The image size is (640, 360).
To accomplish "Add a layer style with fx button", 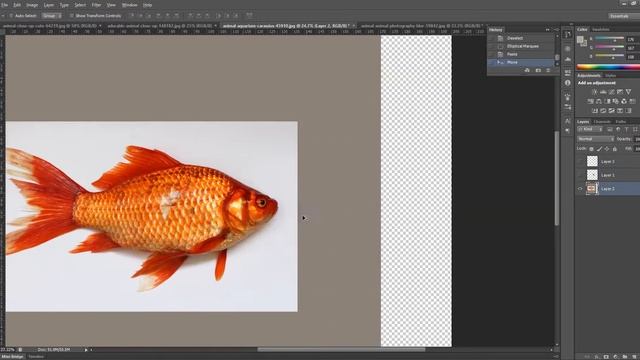I will (x=596, y=357).
